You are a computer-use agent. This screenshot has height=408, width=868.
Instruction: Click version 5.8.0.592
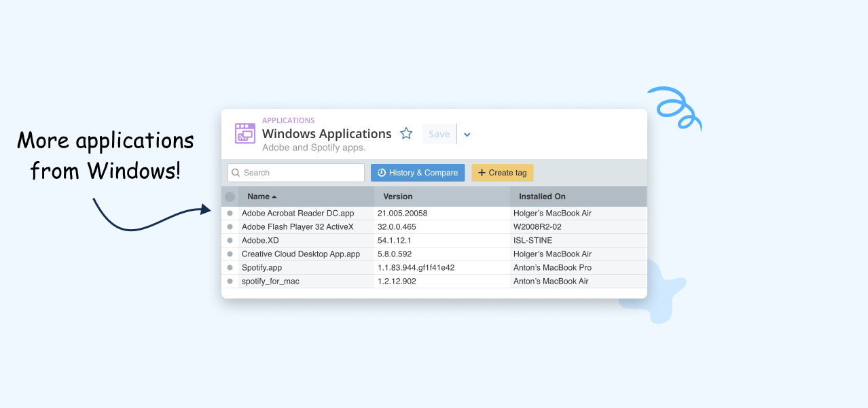point(395,254)
